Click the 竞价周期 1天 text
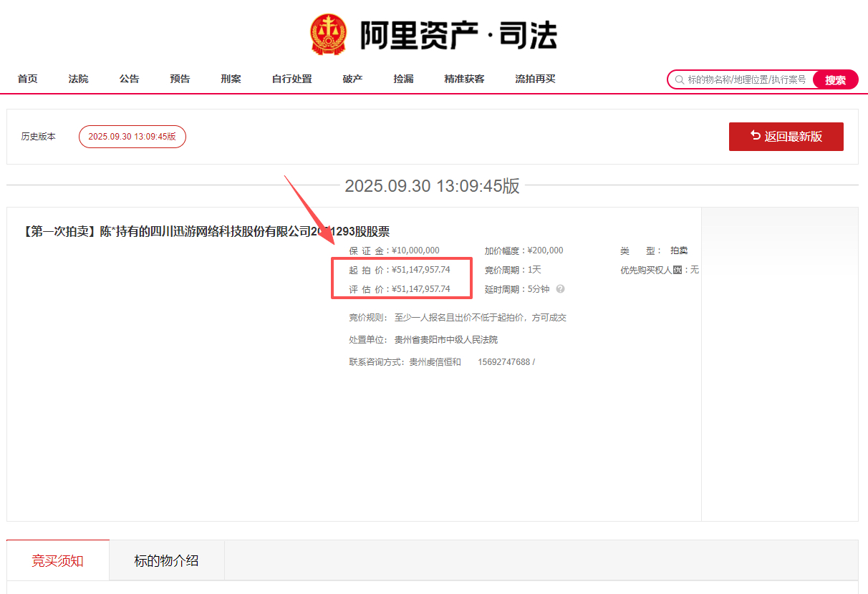 [x=513, y=270]
